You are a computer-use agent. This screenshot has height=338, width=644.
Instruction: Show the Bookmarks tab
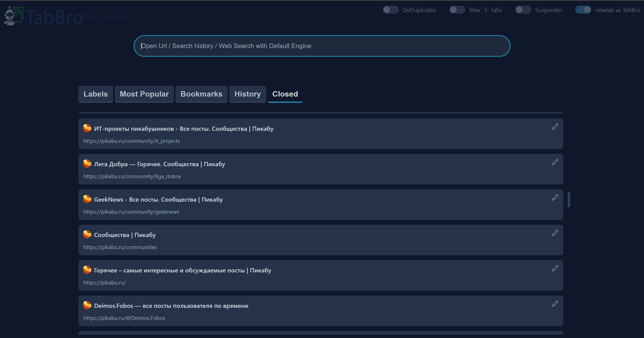point(202,94)
